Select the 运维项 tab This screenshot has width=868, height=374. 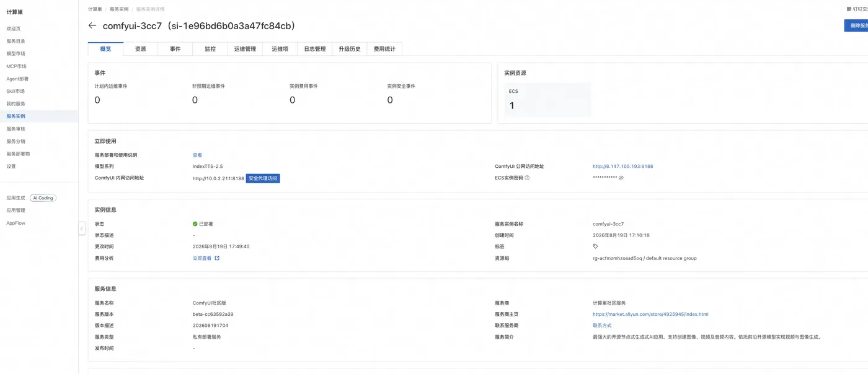point(280,49)
